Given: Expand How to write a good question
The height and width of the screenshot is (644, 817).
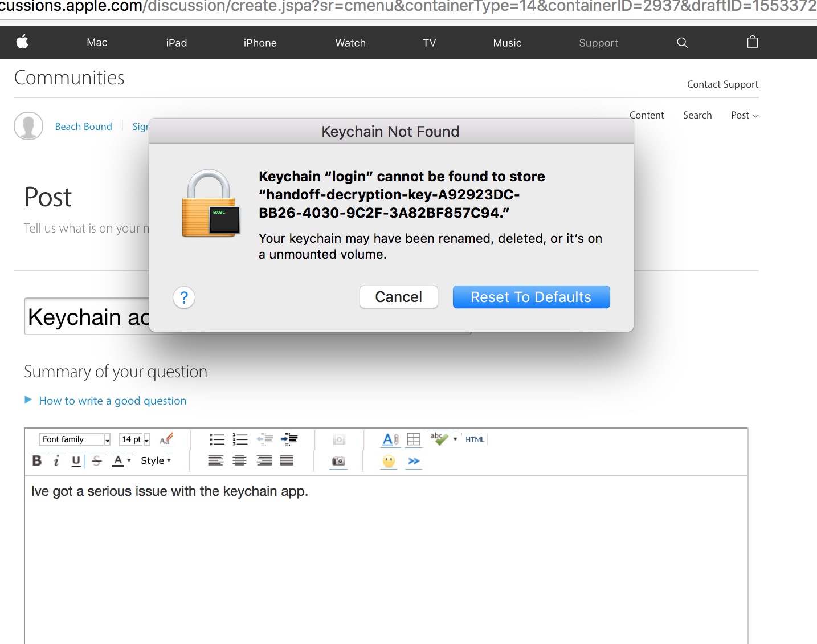Looking at the screenshot, I should pyautogui.click(x=112, y=401).
